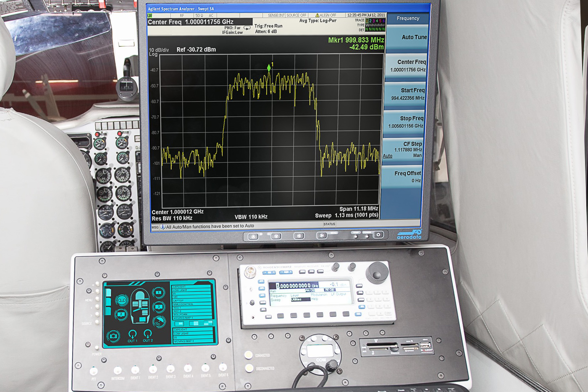Select the tape recorder icon on touchscreen
Screen dimensions: 588x392
[122, 300]
